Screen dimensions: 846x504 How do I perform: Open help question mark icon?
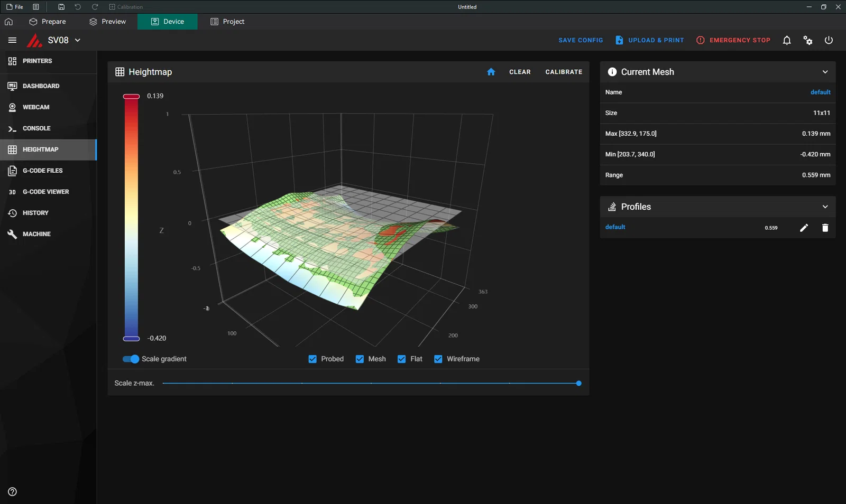12,492
